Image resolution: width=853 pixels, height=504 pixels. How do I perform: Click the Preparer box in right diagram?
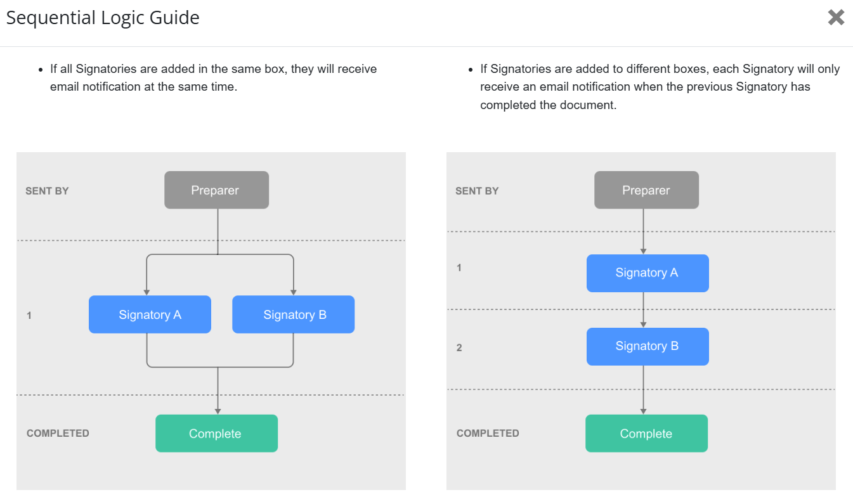tap(646, 190)
